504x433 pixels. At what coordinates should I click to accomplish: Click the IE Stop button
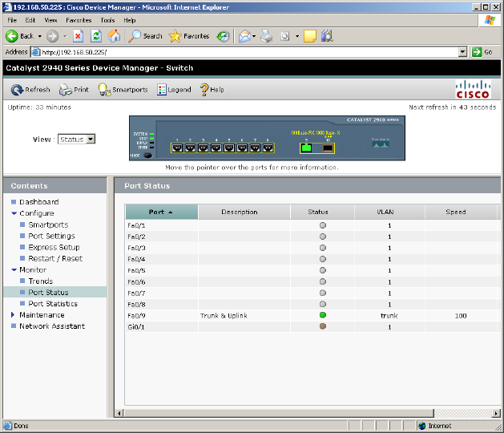pyautogui.click(x=78, y=36)
